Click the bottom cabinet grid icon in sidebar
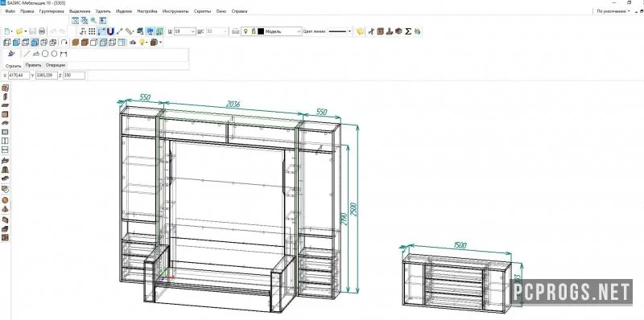The height and width of the screenshot is (320, 644). (6, 237)
